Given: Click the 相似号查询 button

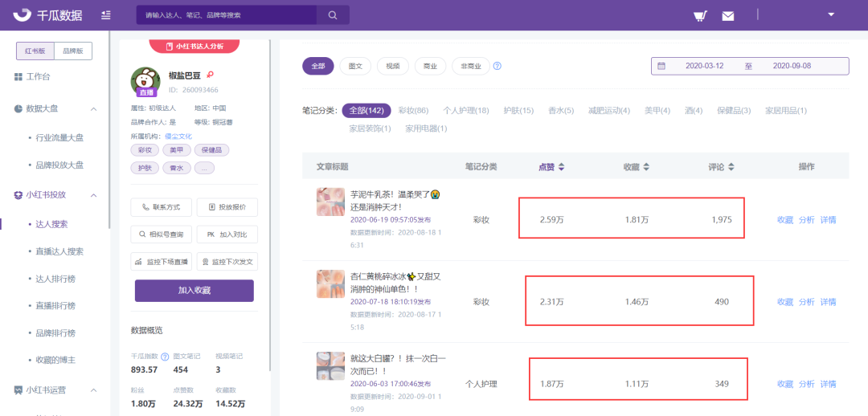Looking at the screenshot, I should (x=161, y=234).
